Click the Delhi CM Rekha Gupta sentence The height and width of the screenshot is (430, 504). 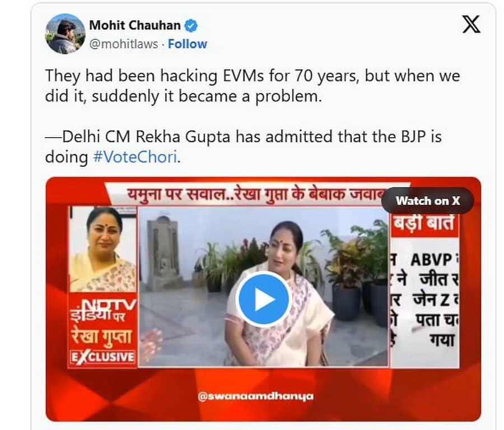pos(244,147)
